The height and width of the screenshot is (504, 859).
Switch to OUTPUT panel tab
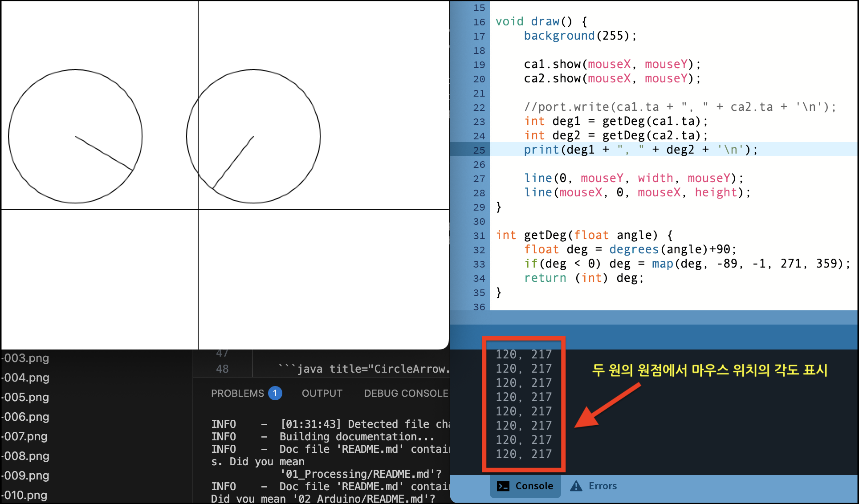(x=322, y=393)
